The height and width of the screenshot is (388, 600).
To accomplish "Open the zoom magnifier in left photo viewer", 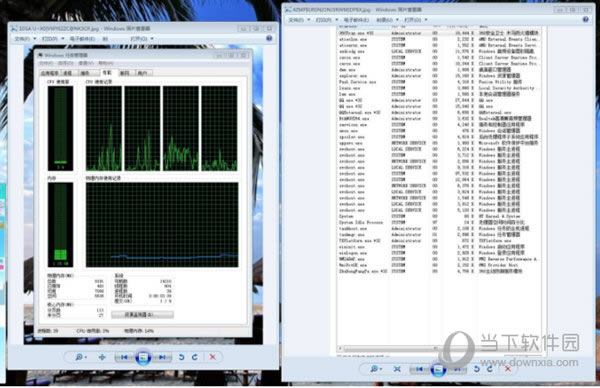I will [81, 357].
